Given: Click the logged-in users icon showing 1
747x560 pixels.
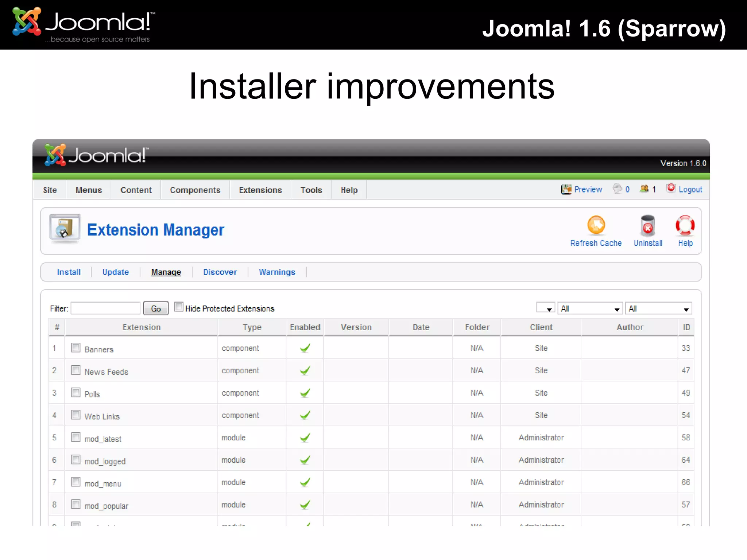Looking at the screenshot, I should [x=644, y=188].
